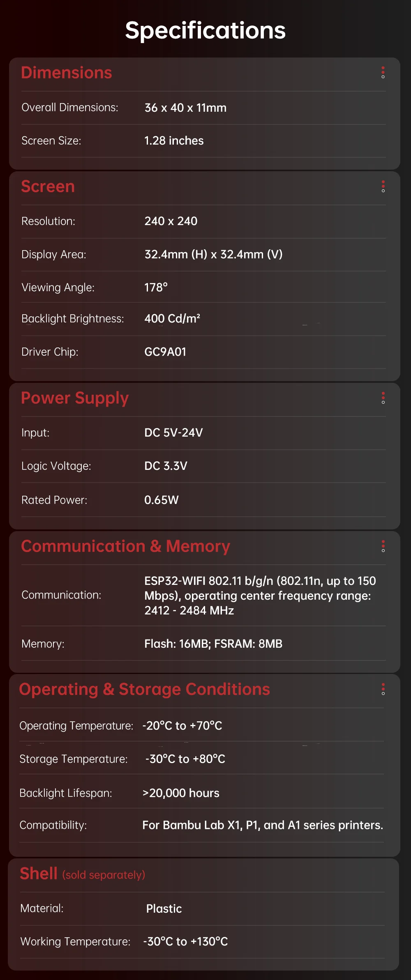Click the three-dot icon in Dimensions section
Image resolution: width=411 pixels, height=980 pixels.
(383, 73)
